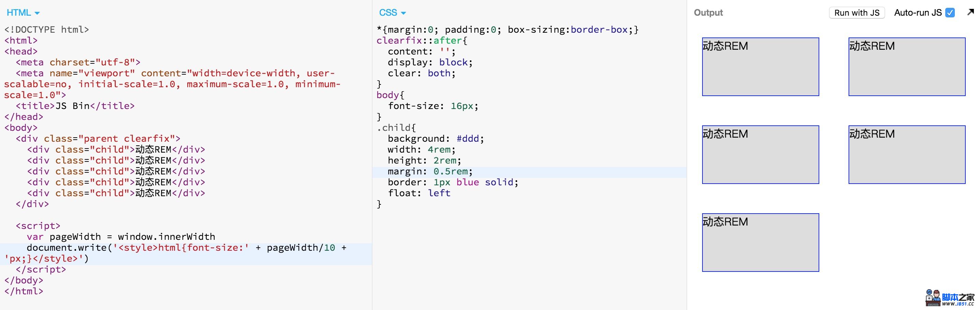
Task: Click the clearfix::after selector line
Action: 422,41
